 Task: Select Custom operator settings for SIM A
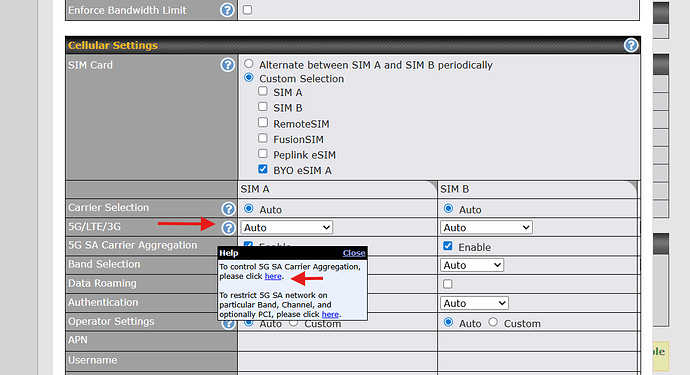coord(294,324)
